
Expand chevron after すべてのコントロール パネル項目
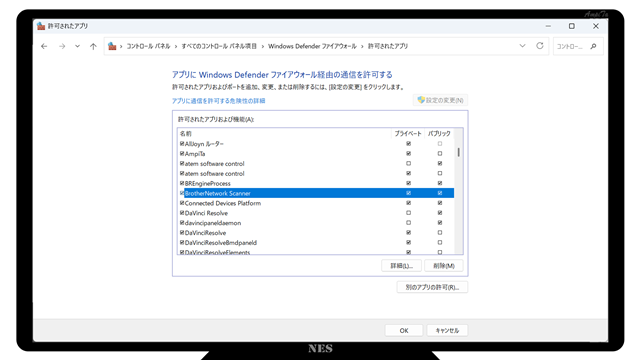point(262,47)
